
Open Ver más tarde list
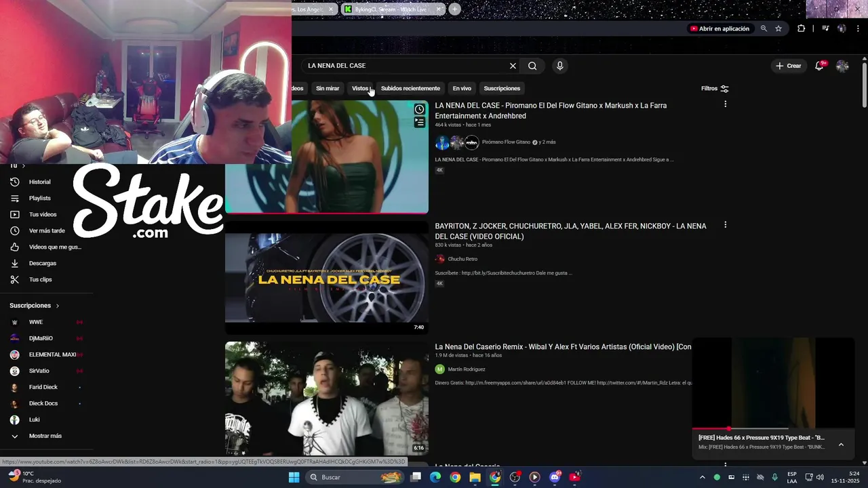46,230
